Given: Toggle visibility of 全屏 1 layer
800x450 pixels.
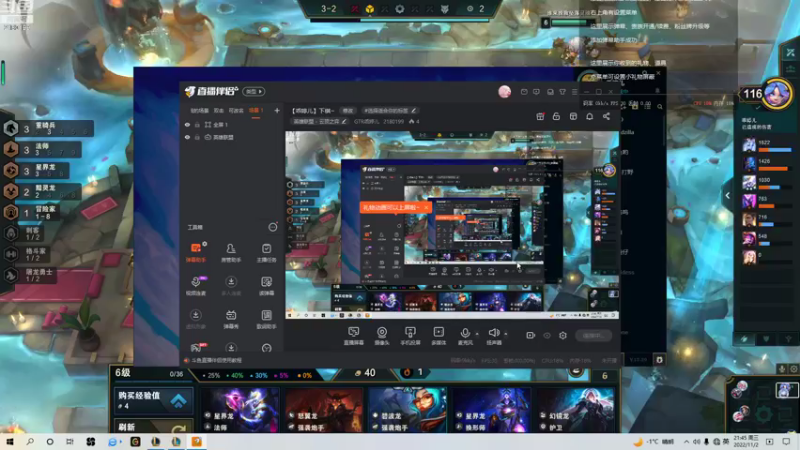Looking at the screenshot, I should [x=187, y=124].
